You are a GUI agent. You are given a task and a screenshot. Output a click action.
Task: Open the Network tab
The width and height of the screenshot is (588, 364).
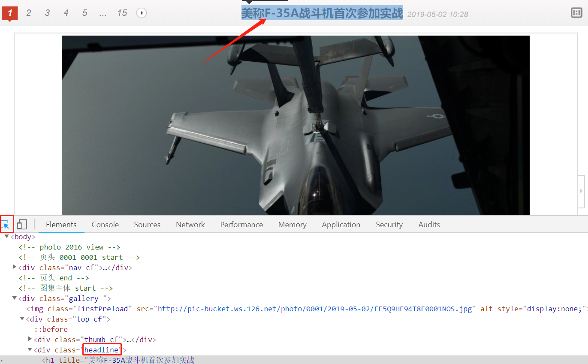point(190,225)
